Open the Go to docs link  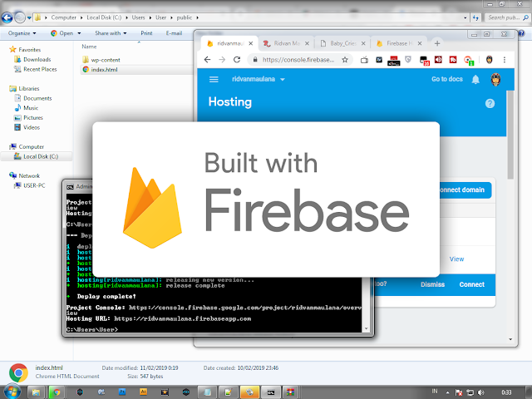point(447,80)
